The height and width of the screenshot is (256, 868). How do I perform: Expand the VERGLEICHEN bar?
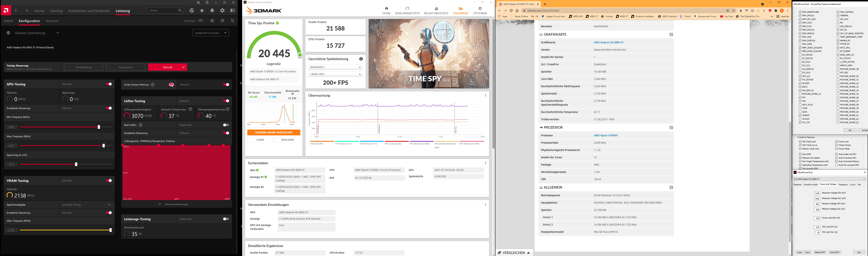[514, 253]
